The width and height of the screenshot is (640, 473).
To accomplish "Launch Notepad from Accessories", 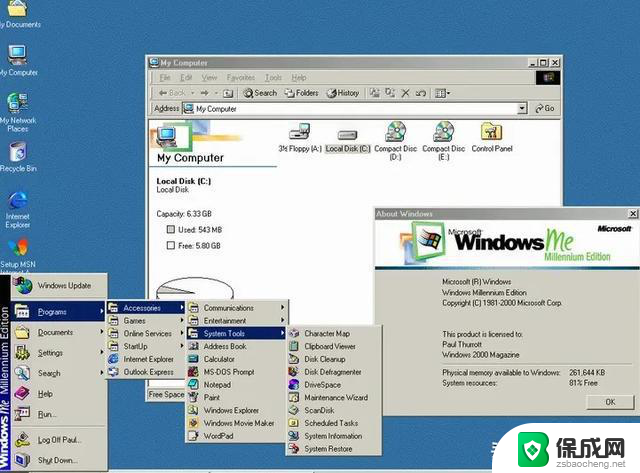I will pyautogui.click(x=236, y=384).
